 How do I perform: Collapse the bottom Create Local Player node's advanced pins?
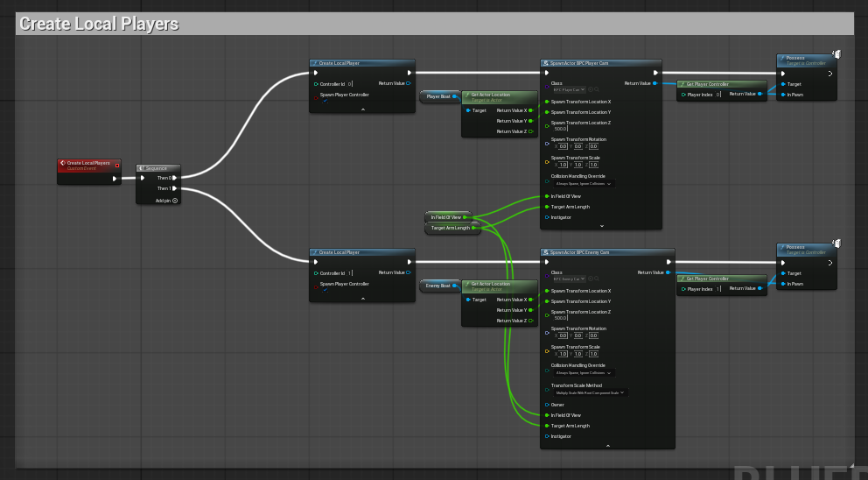point(362,298)
